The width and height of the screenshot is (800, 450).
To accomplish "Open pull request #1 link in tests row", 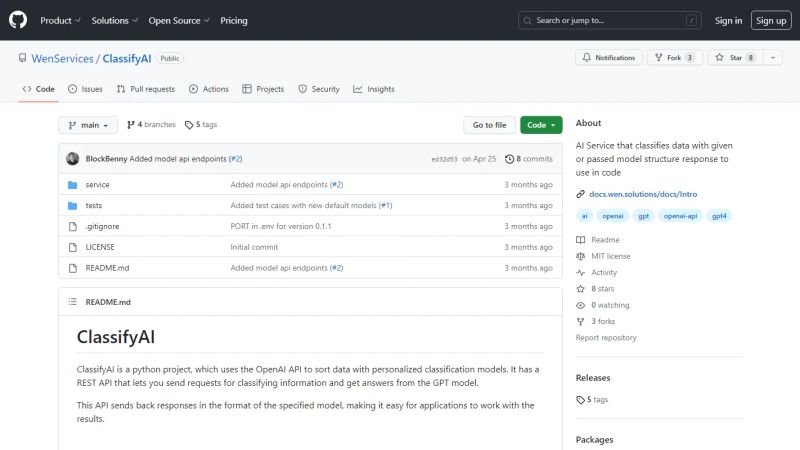I will click(386, 206).
